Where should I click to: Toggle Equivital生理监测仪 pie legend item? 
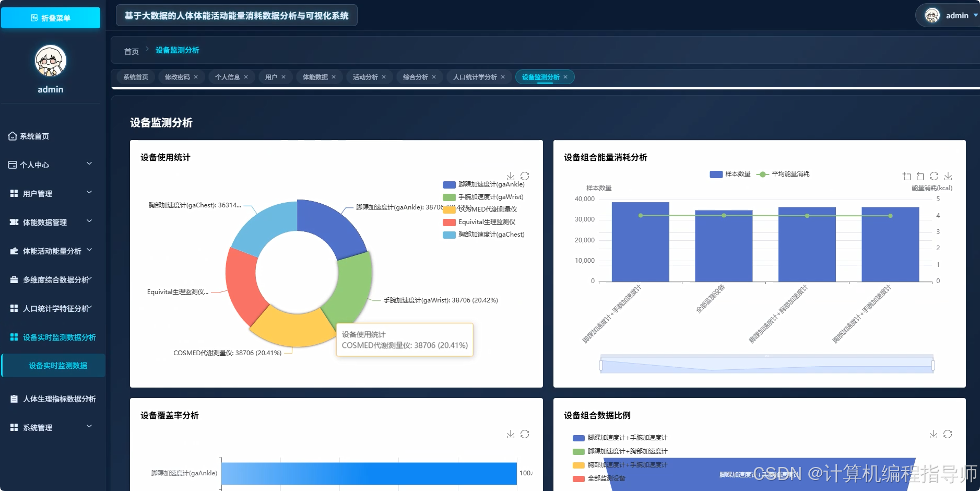(x=479, y=222)
